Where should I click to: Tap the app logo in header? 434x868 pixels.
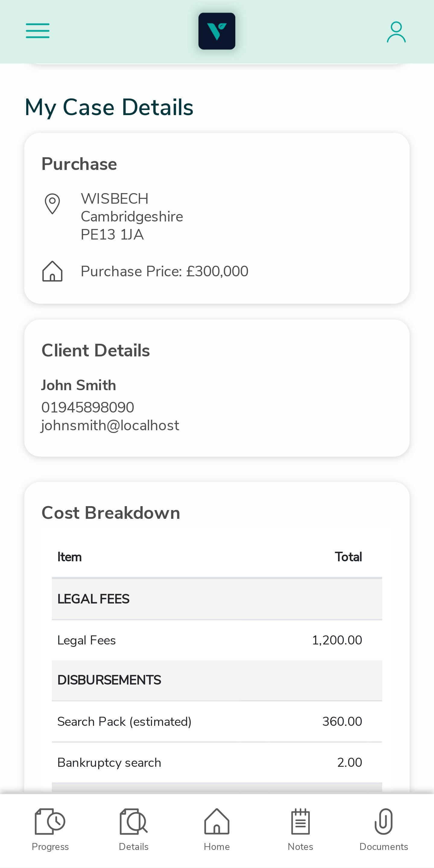[x=217, y=31]
